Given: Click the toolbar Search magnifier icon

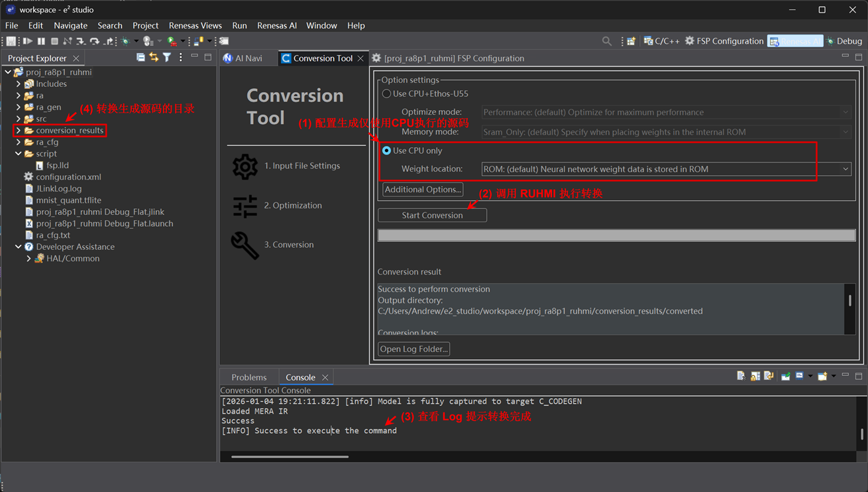Looking at the screenshot, I should click(x=606, y=41).
